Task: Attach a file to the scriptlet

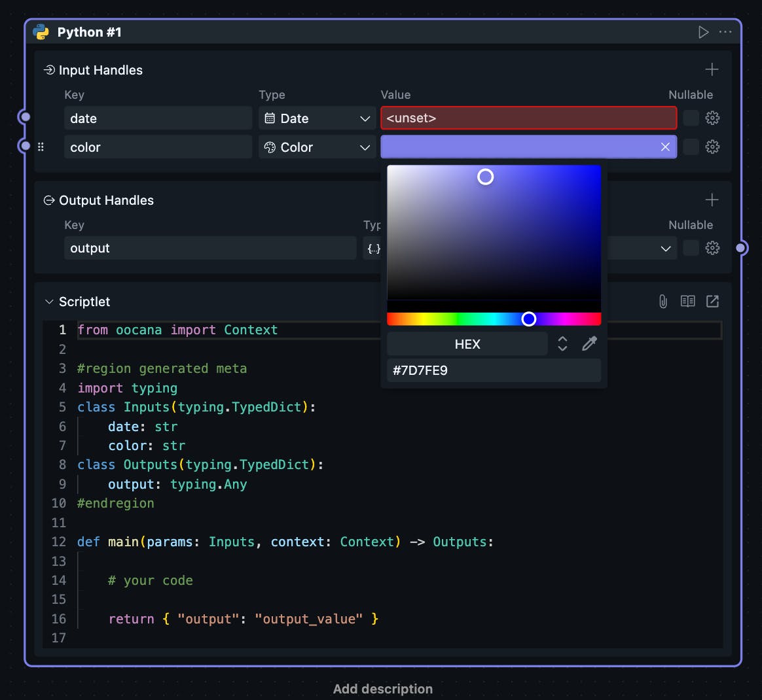Action: (x=663, y=301)
